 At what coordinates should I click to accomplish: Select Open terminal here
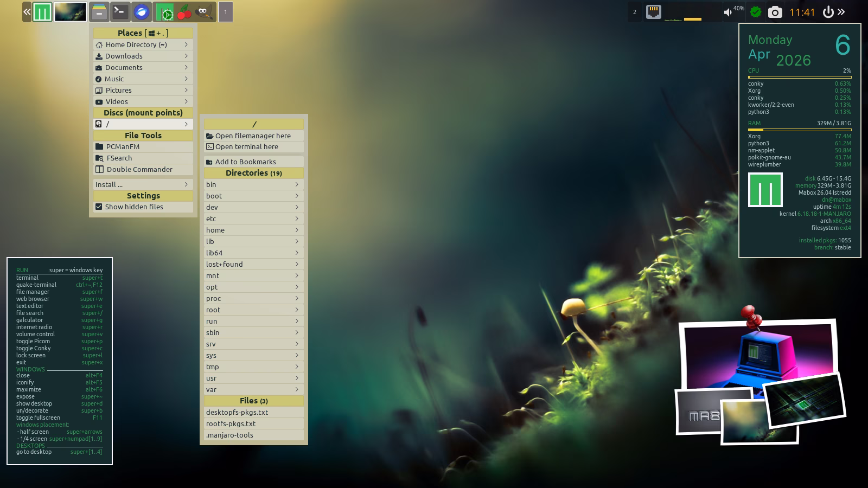[247, 146]
